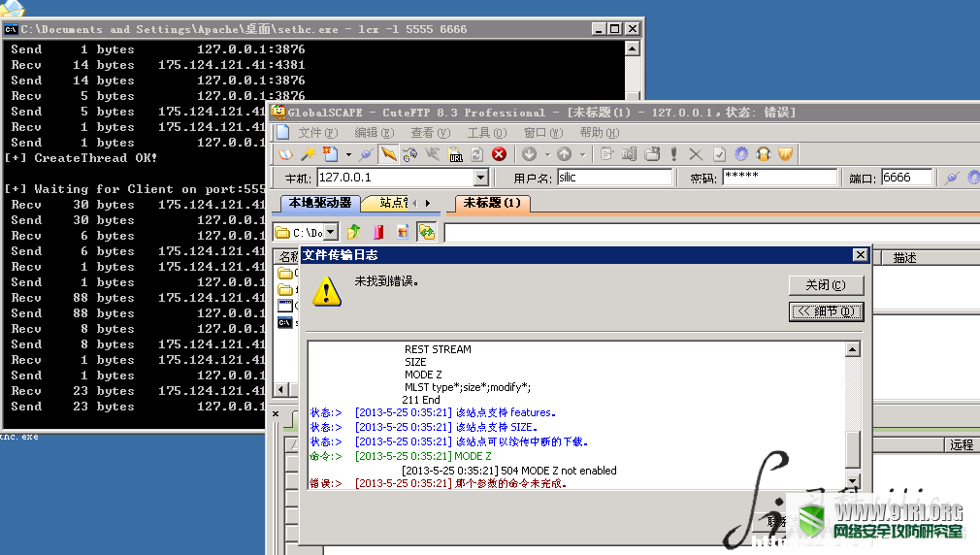Click into the username field silic
Viewport: 980px width, 555px height.
click(x=614, y=178)
